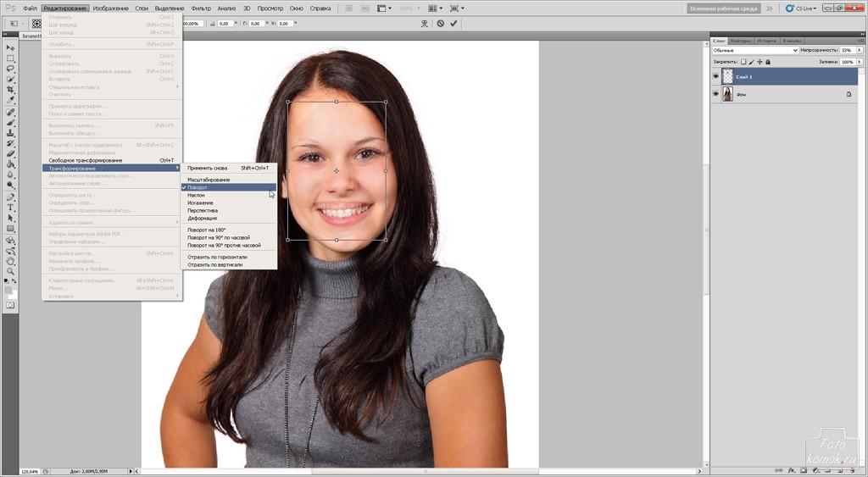The width and height of the screenshot is (868, 477).
Task: Toggle lock image pixels brush icon
Action: pos(752,63)
